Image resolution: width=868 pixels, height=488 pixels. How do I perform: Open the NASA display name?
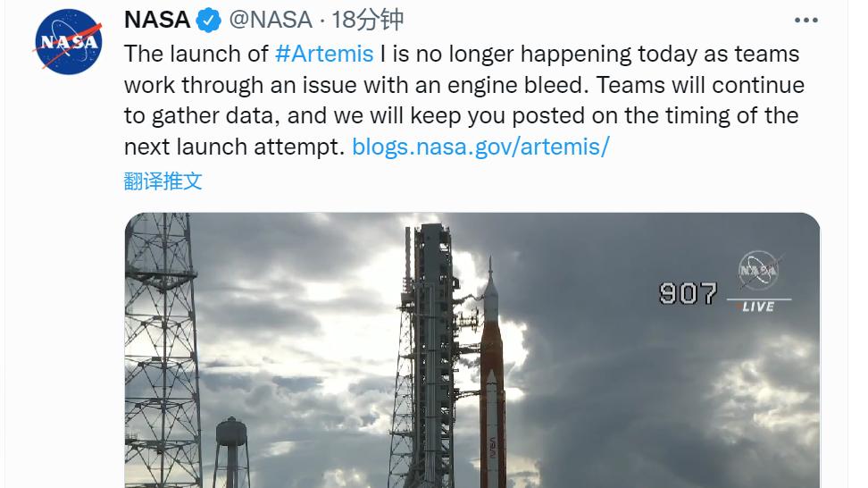(157, 20)
